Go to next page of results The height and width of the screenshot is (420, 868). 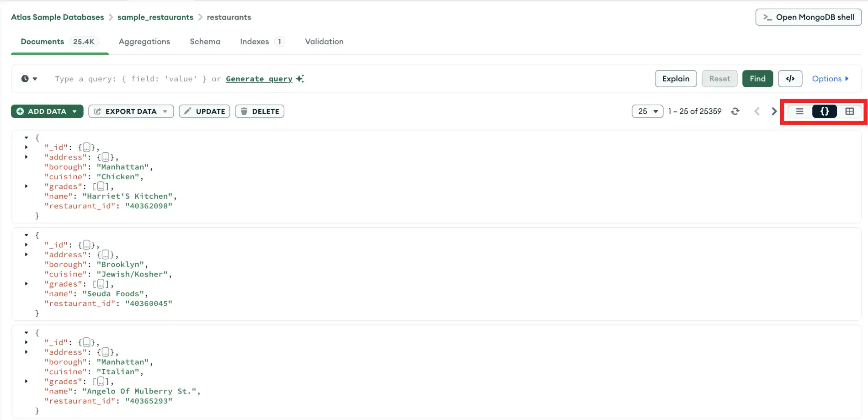tap(773, 111)
